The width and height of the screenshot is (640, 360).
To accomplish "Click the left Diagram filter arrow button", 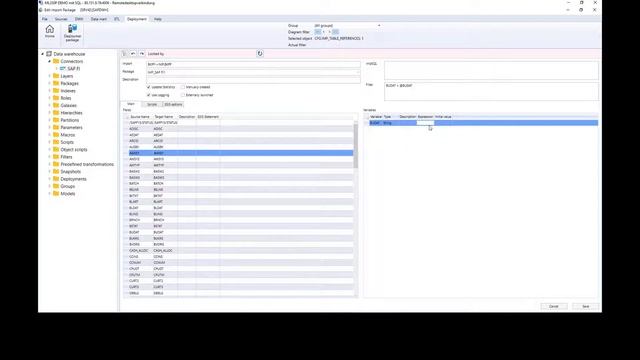I will click(318, 32).
